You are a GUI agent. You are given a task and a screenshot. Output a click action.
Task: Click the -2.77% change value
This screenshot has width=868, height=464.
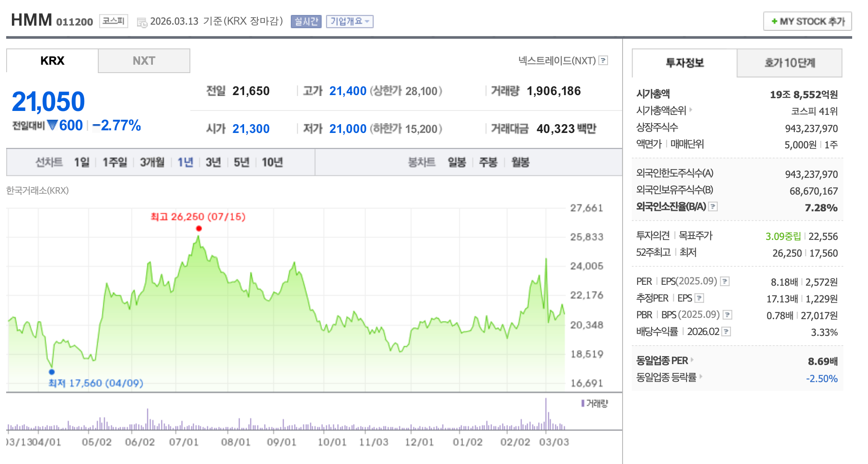(x=116, y=125)
